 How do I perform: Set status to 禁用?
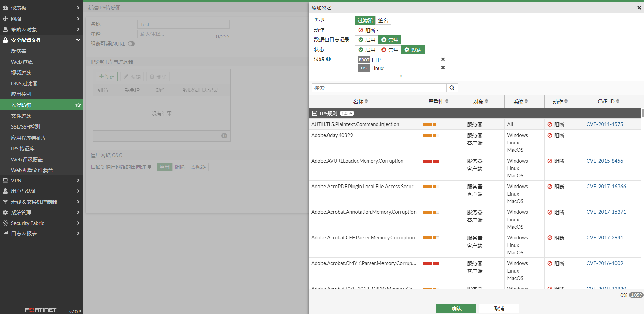pos(390,50)
